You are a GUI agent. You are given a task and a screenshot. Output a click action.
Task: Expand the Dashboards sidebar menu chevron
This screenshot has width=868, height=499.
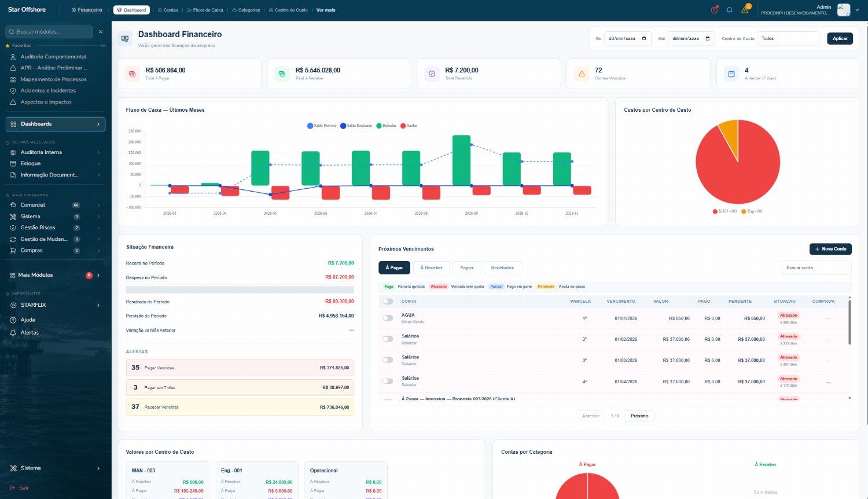[98, 124]
